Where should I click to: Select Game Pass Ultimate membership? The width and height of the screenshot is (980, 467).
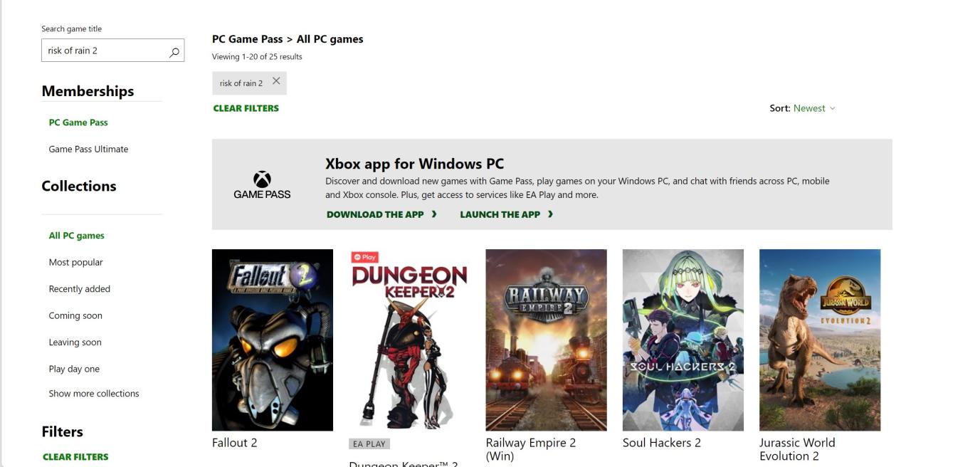click(88, 149)
